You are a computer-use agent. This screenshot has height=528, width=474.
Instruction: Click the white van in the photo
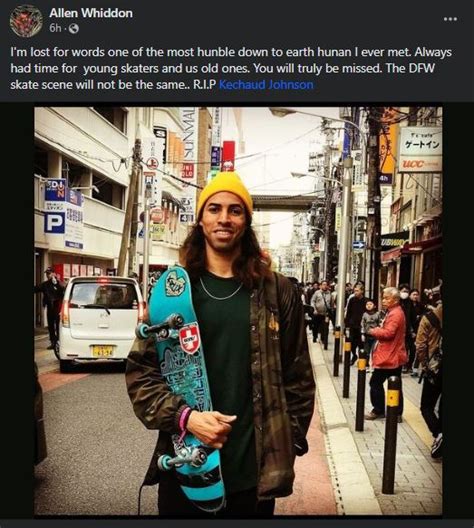click(x=100, y=322)
